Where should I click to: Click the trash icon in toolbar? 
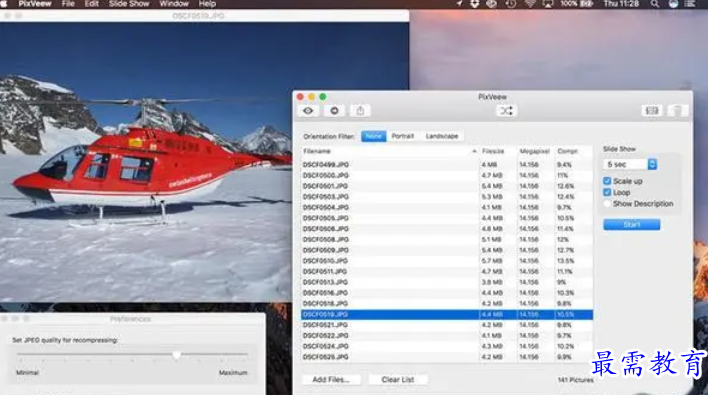(678, 110)
